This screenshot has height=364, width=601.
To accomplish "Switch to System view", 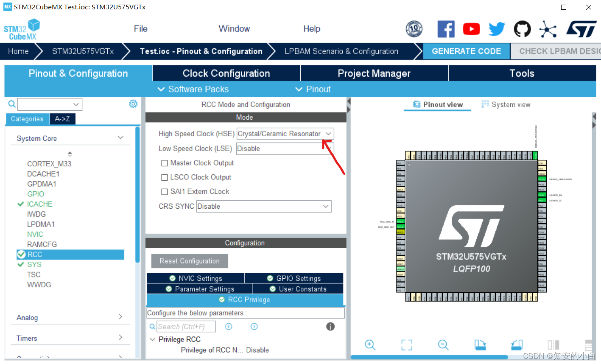I will coord(506,104).
